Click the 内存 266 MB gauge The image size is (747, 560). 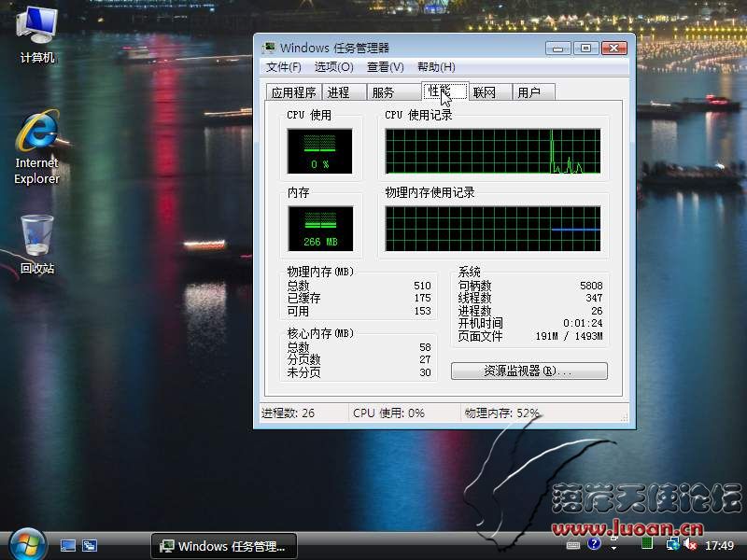coord(320,229)
